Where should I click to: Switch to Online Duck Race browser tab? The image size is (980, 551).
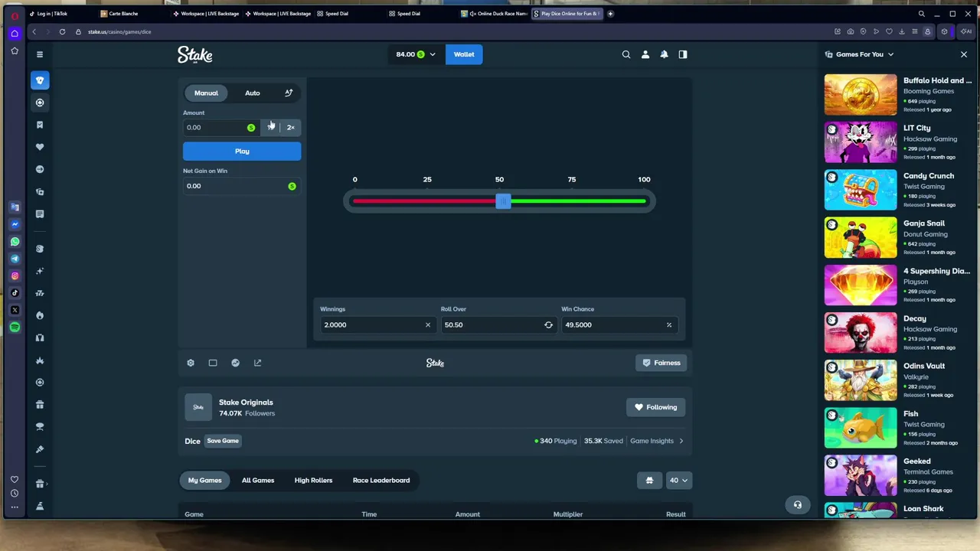click(495, 14)
